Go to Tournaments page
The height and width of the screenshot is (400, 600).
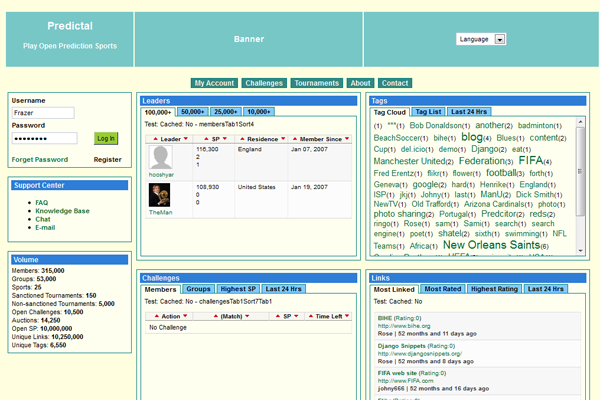click(316, 83)
